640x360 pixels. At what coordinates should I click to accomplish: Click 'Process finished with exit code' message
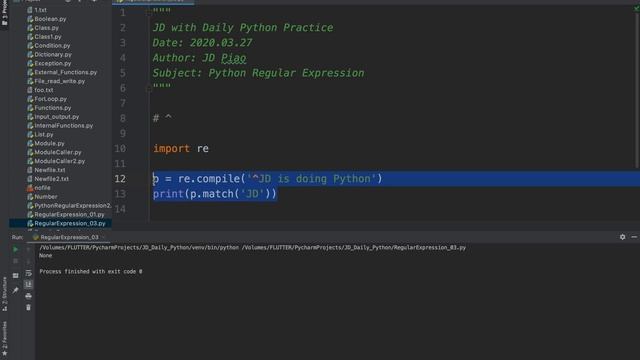[x=91, y=271]
